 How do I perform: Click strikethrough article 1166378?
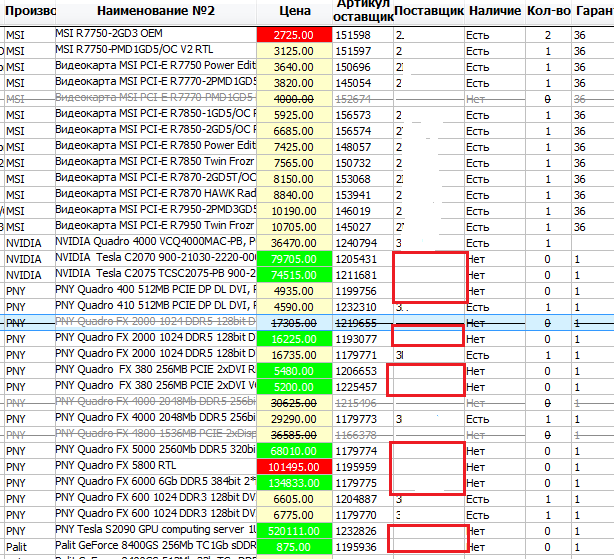(356, 435)
